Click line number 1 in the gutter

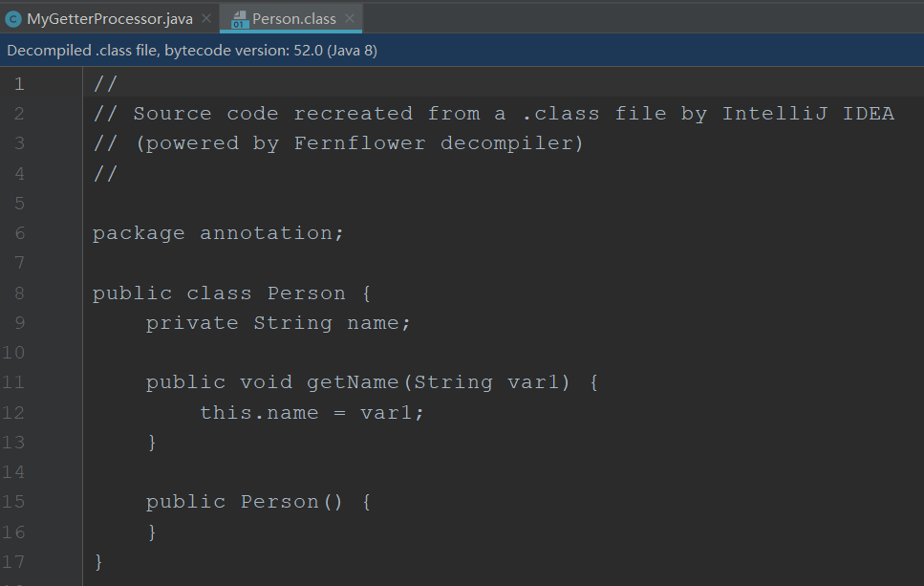(19, 84)
